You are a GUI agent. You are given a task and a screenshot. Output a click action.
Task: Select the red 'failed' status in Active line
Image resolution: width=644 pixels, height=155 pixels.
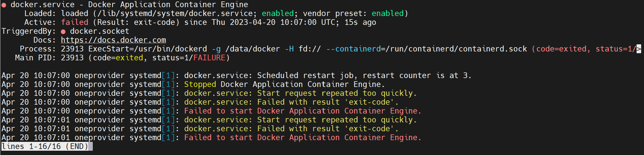pyautogui.click(x=75, y=22)
